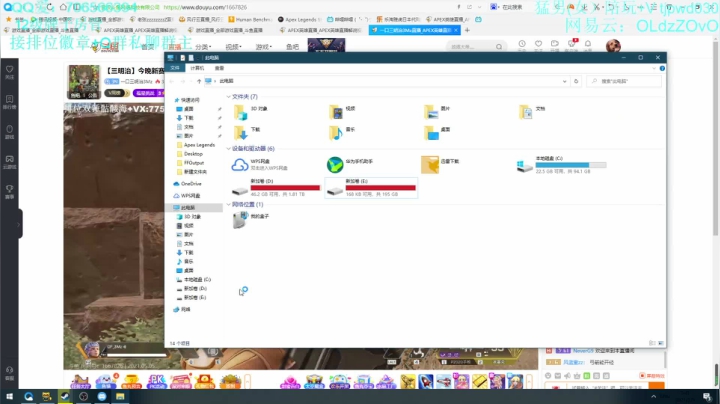The image size is (720, 404).
Task: Open Douyu 分类 dropdown menu
Action: click(x=203, y=47)
